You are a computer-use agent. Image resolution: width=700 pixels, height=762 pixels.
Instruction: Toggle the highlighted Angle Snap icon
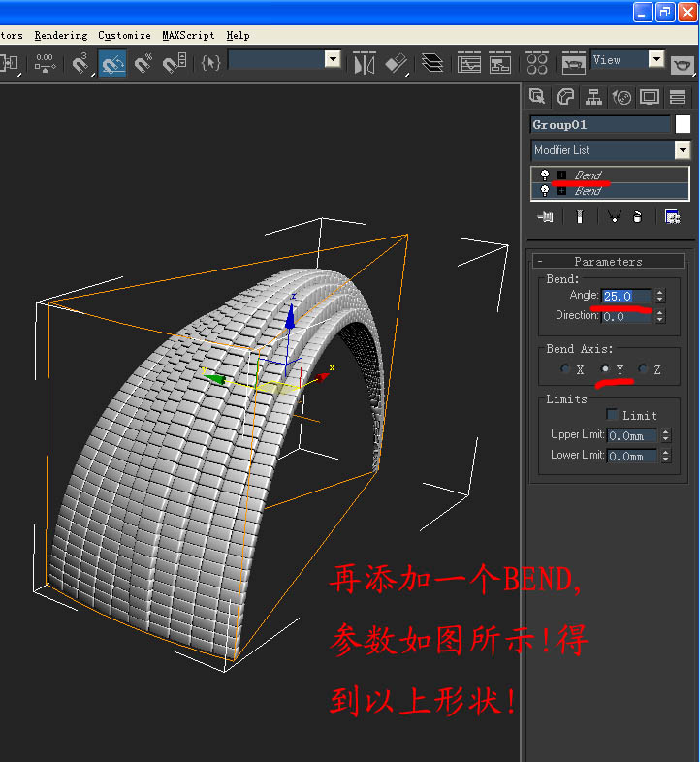tap(112, 63)
